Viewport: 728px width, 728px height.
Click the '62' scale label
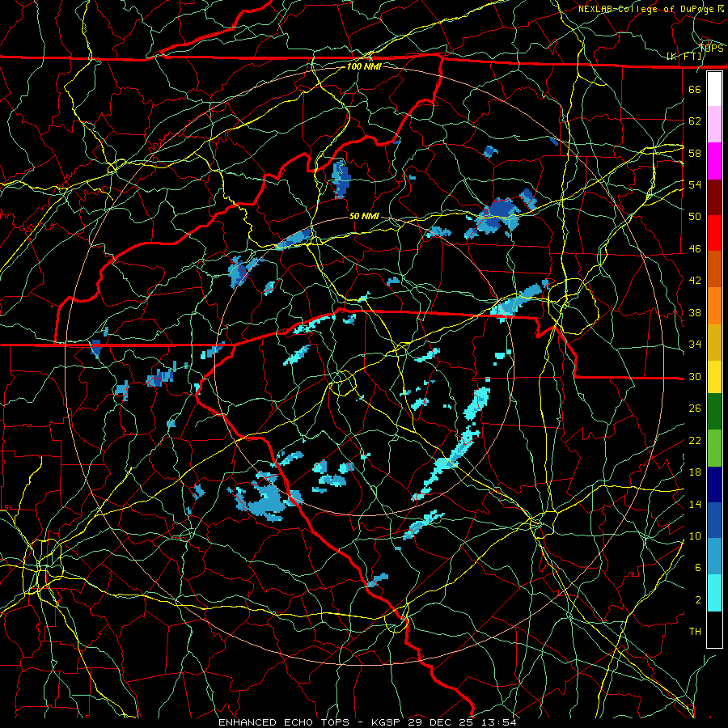coord(695,121)
